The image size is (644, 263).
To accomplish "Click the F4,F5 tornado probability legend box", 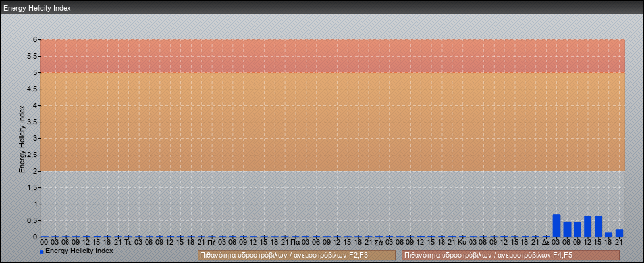I will coord(510,255).
